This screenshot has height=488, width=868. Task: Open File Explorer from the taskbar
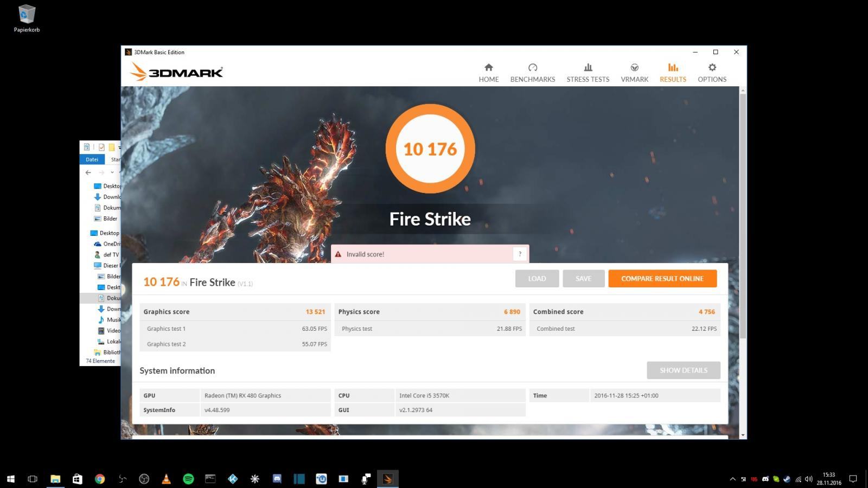(x=55, y=479)
